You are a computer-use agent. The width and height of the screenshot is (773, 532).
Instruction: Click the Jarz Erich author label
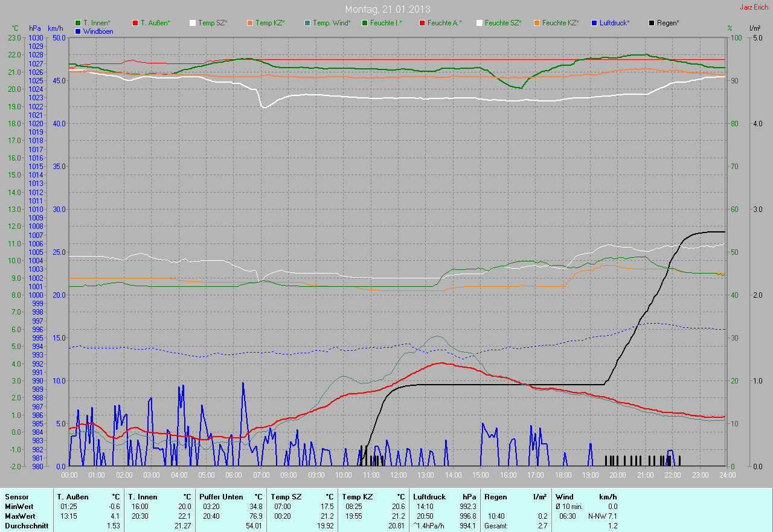[754, 7]
